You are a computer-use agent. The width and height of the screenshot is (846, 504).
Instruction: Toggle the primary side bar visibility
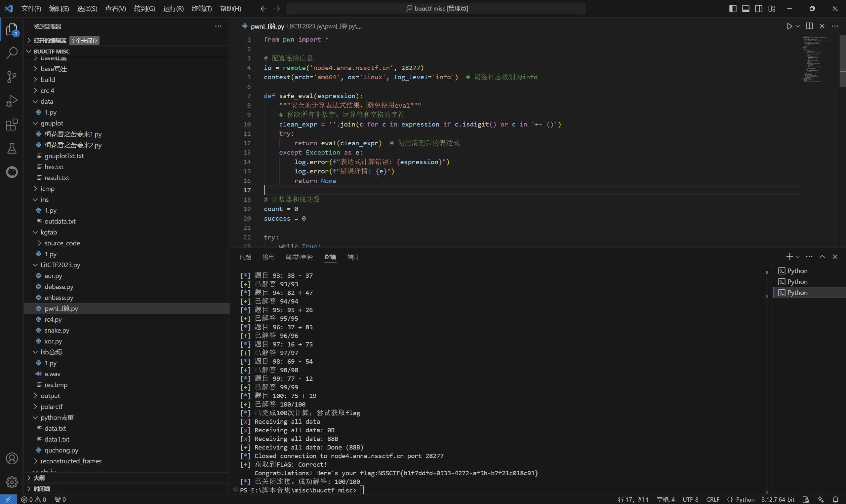pos(733,9)
